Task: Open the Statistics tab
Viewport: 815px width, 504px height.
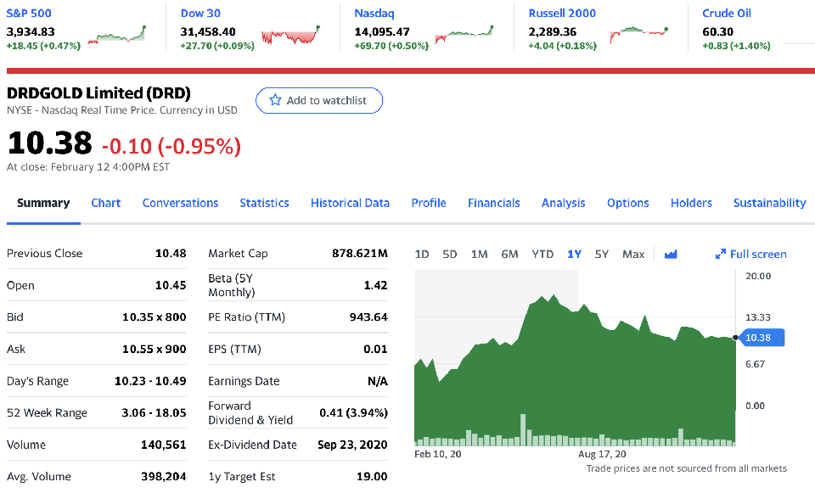Action: 264,203
